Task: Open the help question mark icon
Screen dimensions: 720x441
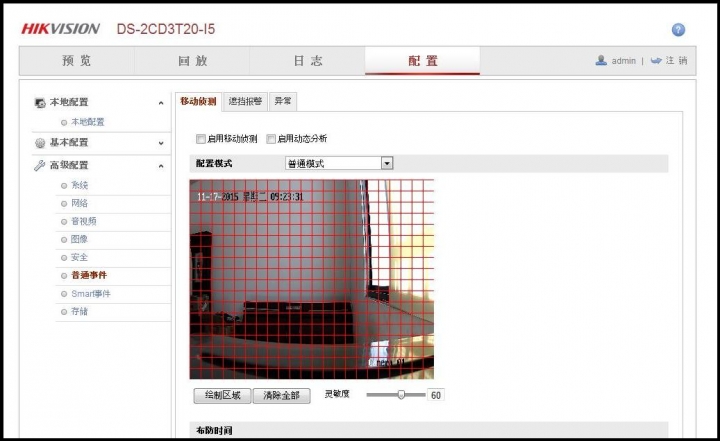Action: pyautogui.click(x=678, y=30)
